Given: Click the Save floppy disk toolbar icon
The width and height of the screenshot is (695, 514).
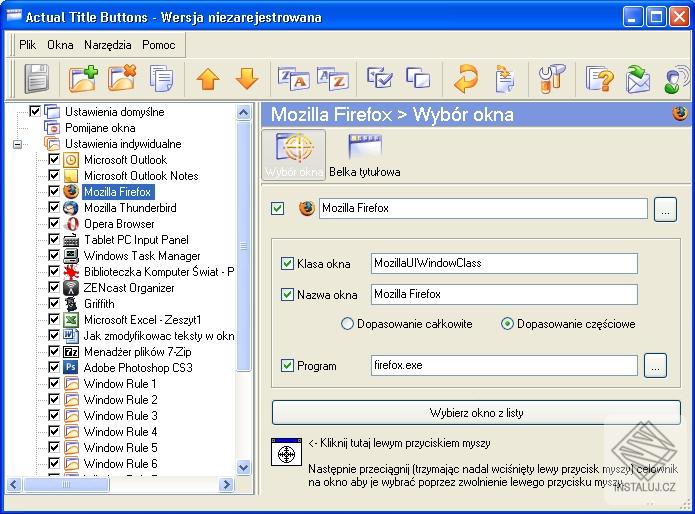Looking at the screenshot, I should pos(37,78).
